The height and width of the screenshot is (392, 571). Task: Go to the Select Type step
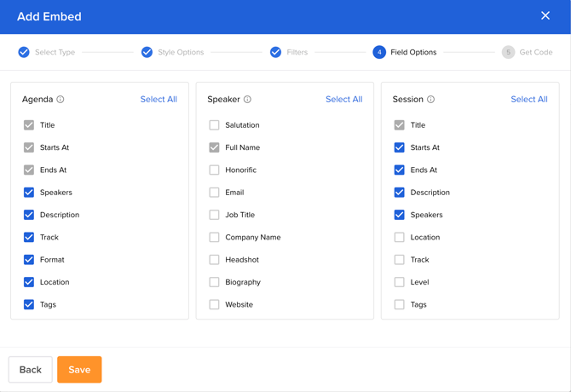47,52
